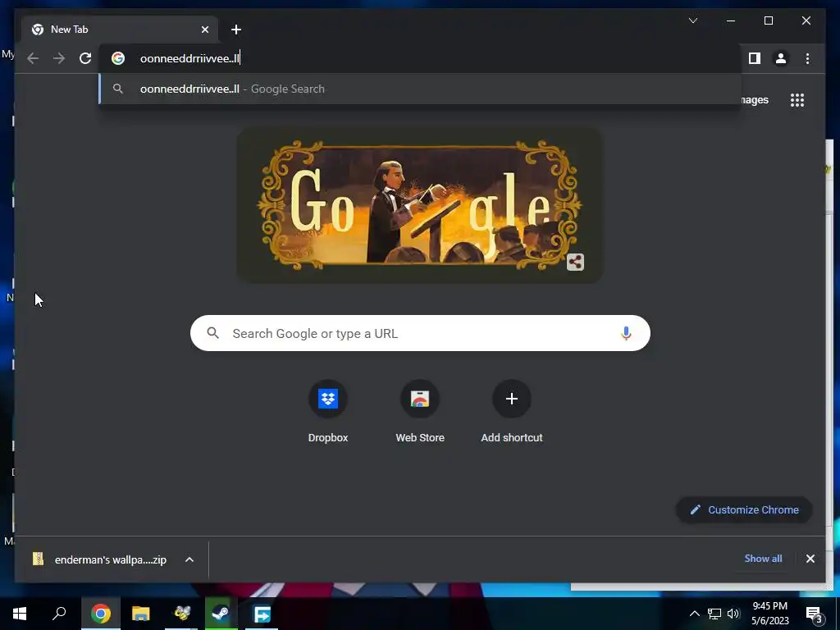Open the Google apps grid
The height and width of the screenshot is (630, 840).
[x=797, y=100]
